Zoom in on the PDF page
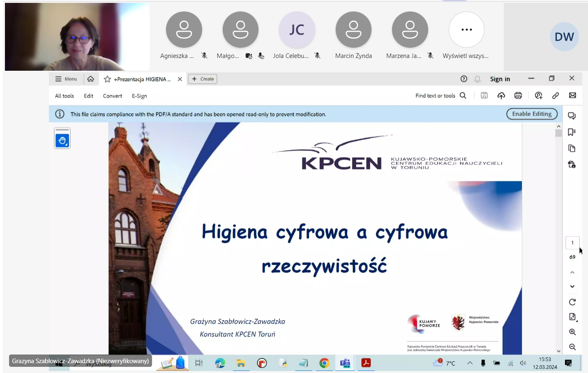 click(572, 332)
